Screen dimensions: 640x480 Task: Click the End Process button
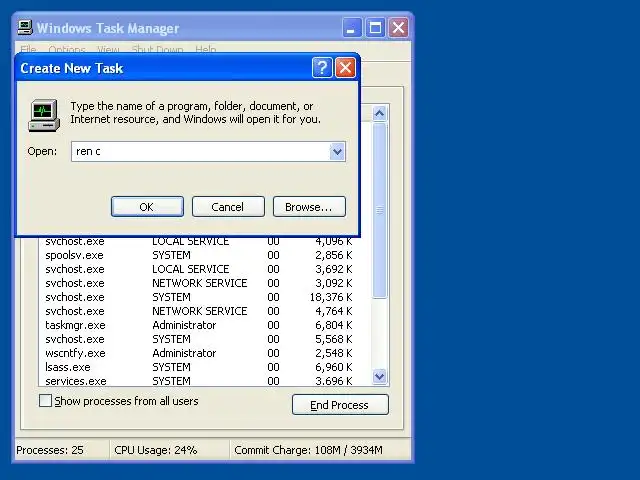340,405
